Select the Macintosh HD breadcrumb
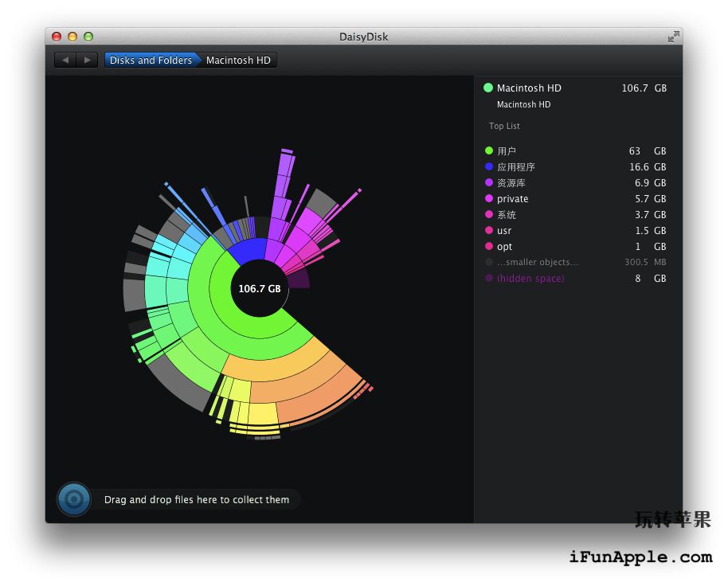 [238, 60]
